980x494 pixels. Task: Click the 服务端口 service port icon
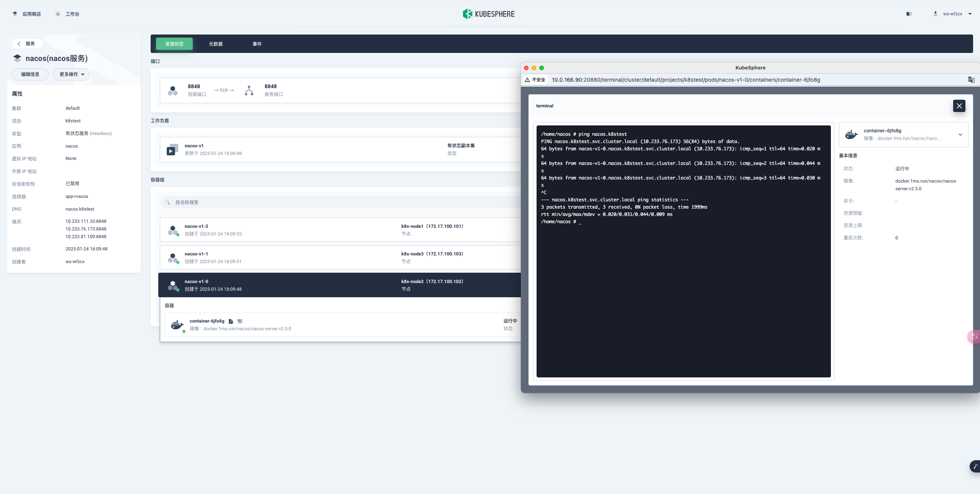249,91
